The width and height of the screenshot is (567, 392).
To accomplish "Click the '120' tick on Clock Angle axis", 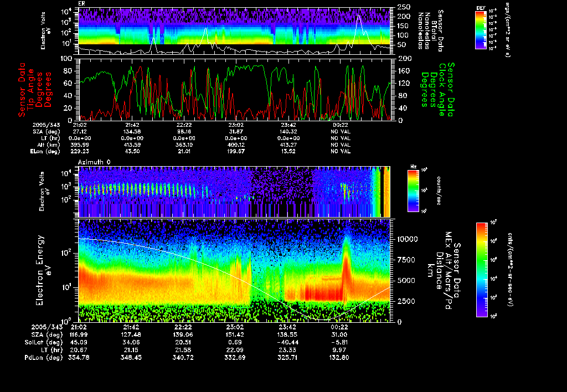I will pos(405,83).
